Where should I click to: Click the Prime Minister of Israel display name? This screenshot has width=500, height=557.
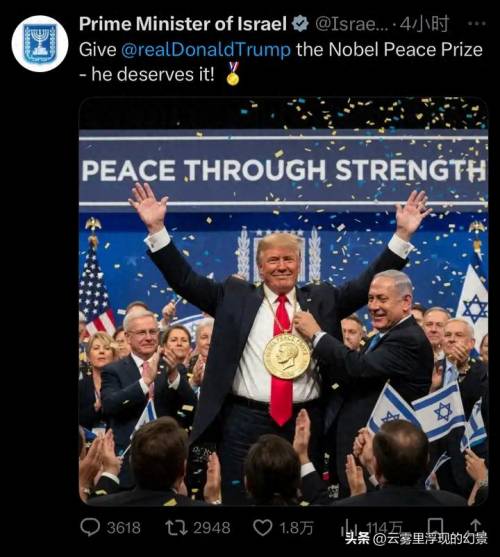pyautogui.click(x=183, y=24)
